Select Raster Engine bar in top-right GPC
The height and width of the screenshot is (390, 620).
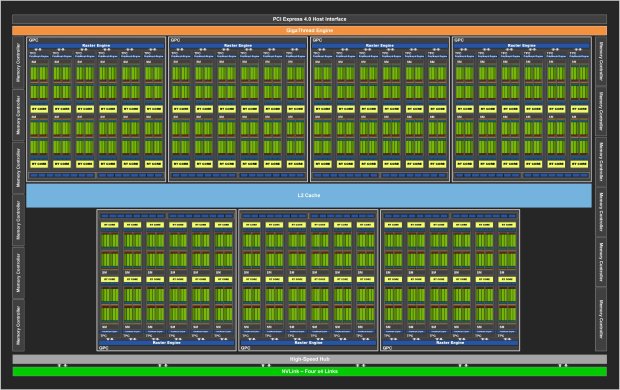(522, 46)
